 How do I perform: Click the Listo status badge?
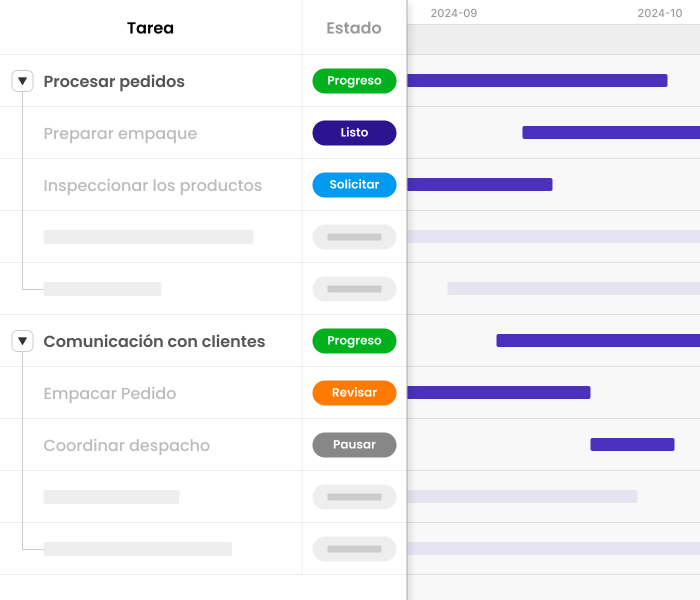[354, 133]
